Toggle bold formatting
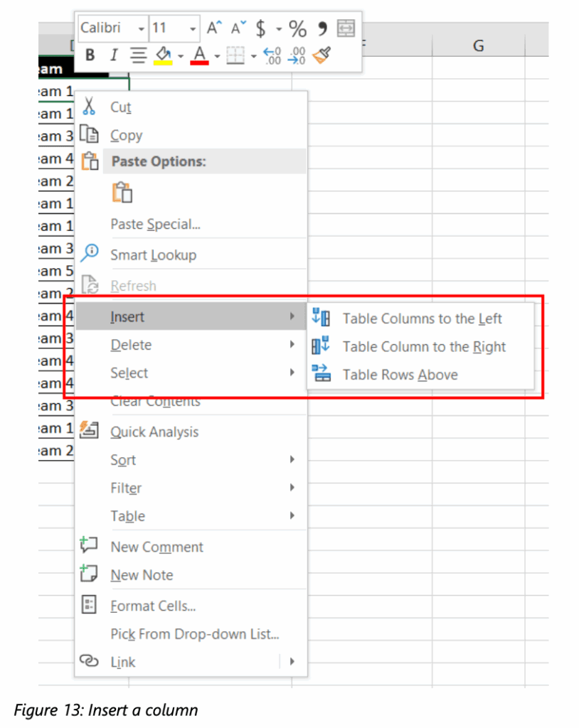Image resolution: width=579 pixels, height=728 pixels. point(90,55)
